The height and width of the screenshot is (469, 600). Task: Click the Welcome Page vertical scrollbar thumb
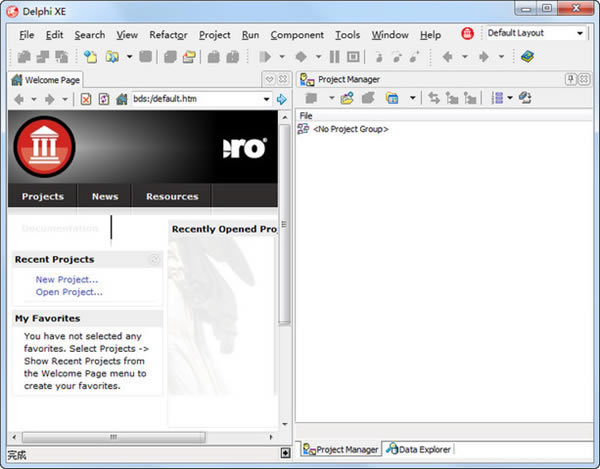pos(285,224)
